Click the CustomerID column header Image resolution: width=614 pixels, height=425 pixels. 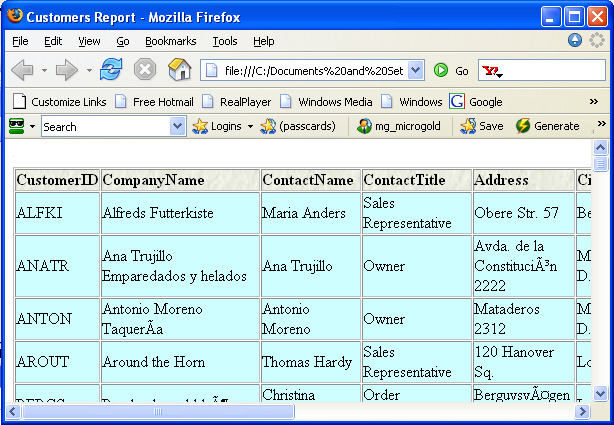click(x=57, y=180)
